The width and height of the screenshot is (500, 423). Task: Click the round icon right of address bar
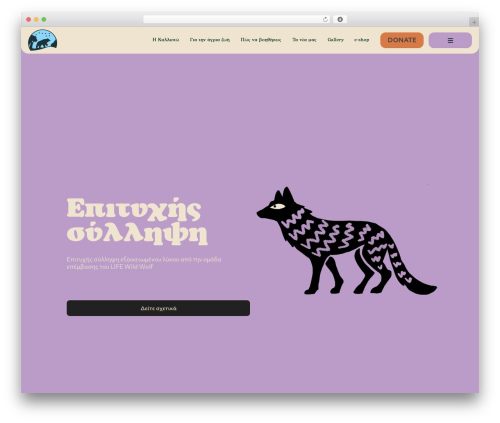click(x=340, y=19)
